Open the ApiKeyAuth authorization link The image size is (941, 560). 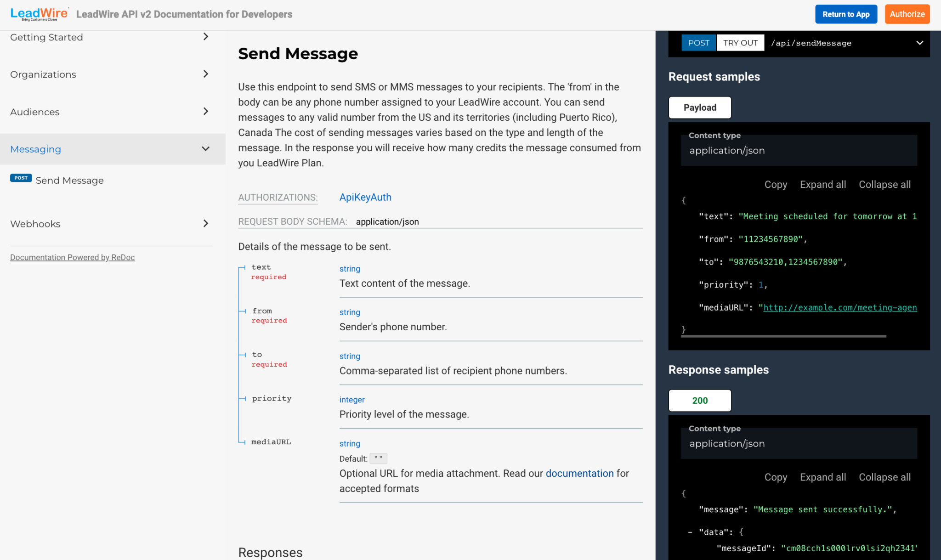coord(365,197)
